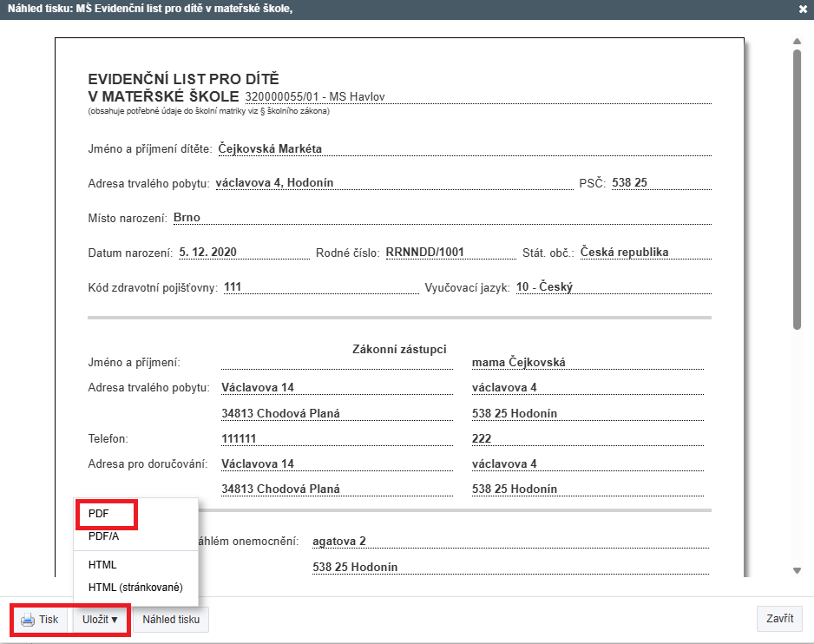
Task: Click the Vyučovací jazyk value 10 - Český
Action: [x=544, y=287]
